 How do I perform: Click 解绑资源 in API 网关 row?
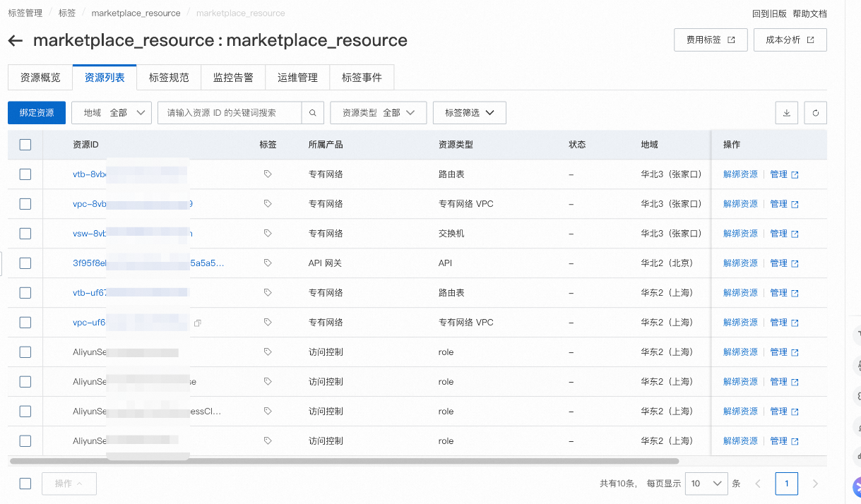point(740,263)
